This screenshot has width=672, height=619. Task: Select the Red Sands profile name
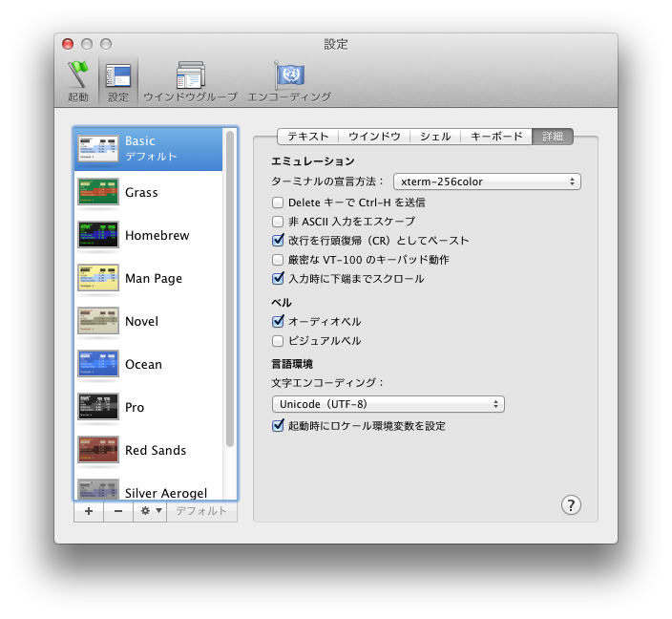click(x=156, y=451)
